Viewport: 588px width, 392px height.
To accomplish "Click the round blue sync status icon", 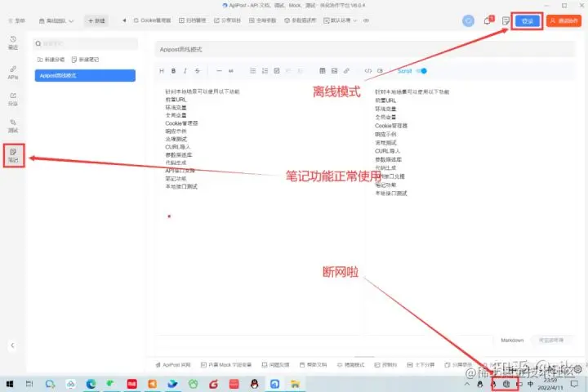I will (468, 21).
